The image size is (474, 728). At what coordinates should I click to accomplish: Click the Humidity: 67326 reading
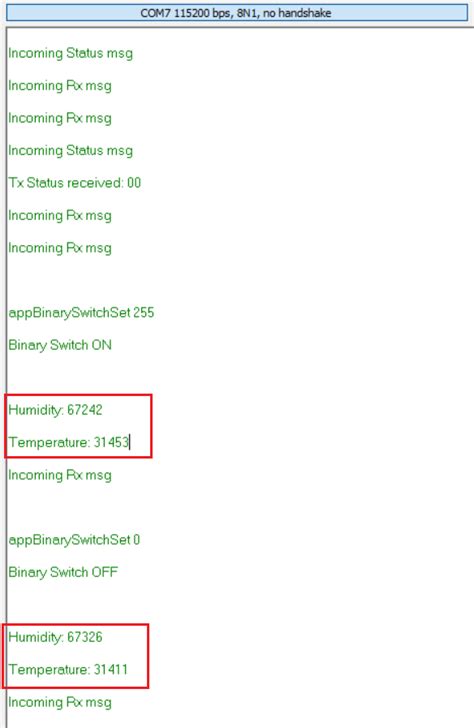pos(55,637)
